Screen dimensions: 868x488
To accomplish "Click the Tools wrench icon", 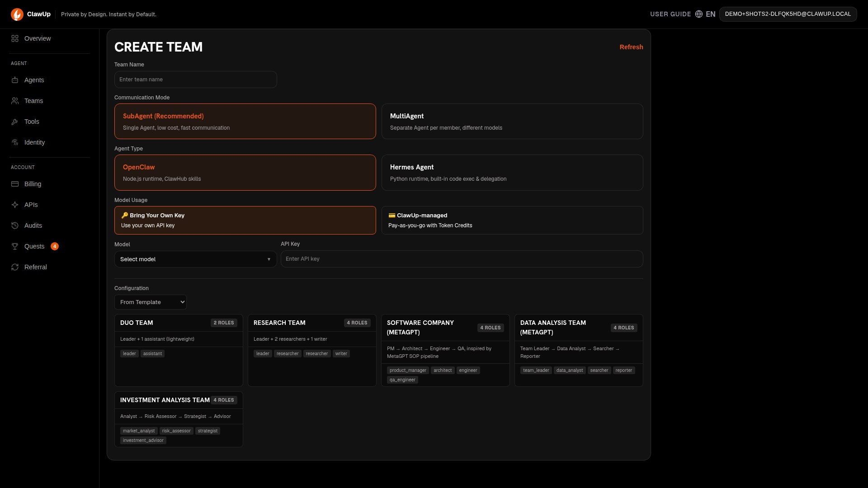I will (x=15, y=122).
